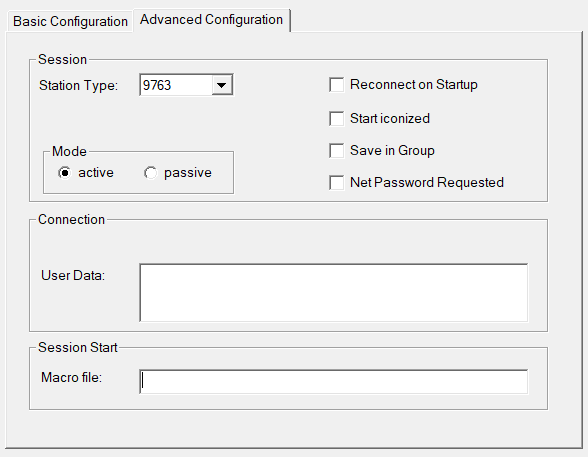Focus the Macro file input field
Viewport: 588px width, 457px height.
(334, 381)
